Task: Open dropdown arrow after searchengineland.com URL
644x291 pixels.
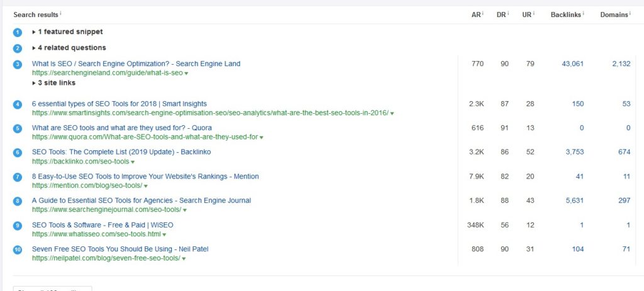Action: coord(187,74)
